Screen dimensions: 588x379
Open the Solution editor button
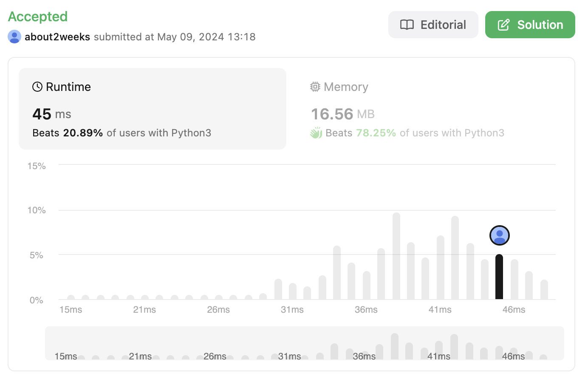(530, 25)
